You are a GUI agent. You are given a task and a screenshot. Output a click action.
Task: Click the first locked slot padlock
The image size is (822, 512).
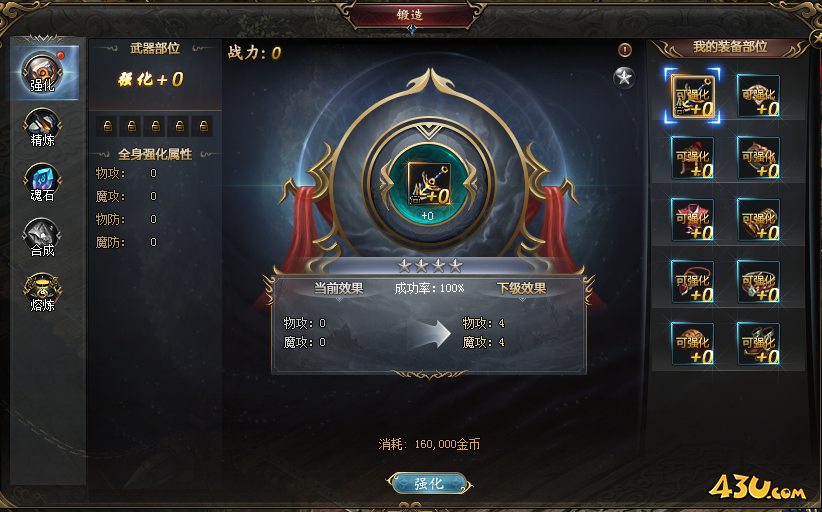pyautogui.click(x=107, y=126)
